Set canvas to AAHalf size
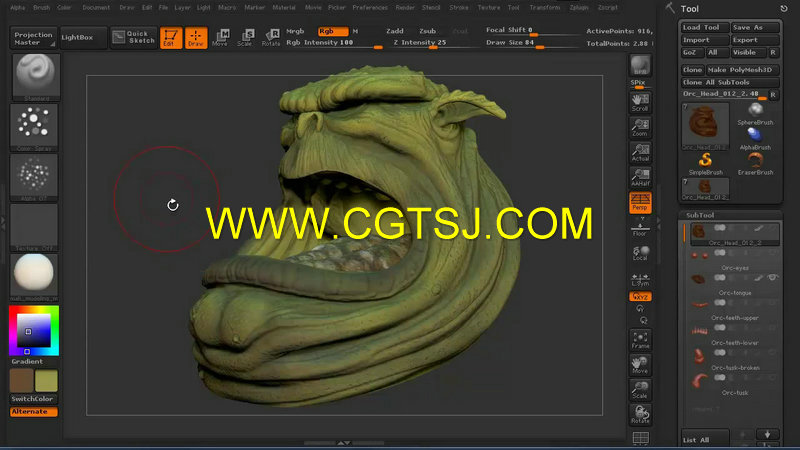This screenshot has width=800, height=450. (640, 178)
